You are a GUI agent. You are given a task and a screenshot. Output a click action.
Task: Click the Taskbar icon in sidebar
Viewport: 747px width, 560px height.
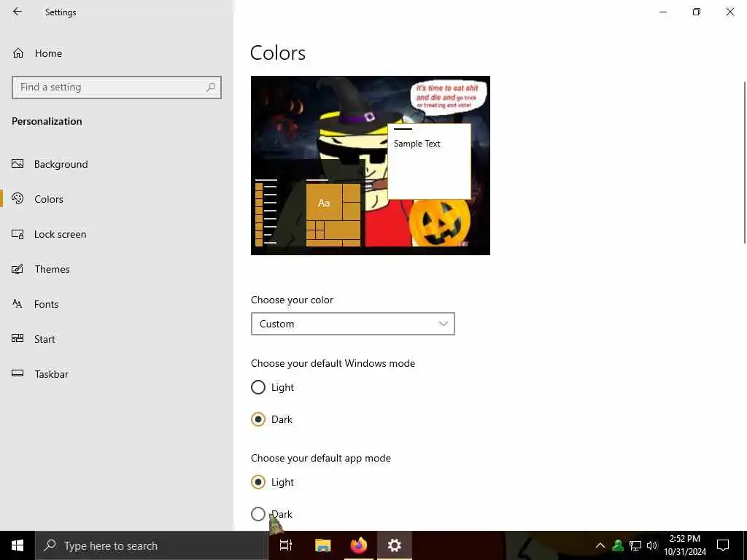click(18, 373)
